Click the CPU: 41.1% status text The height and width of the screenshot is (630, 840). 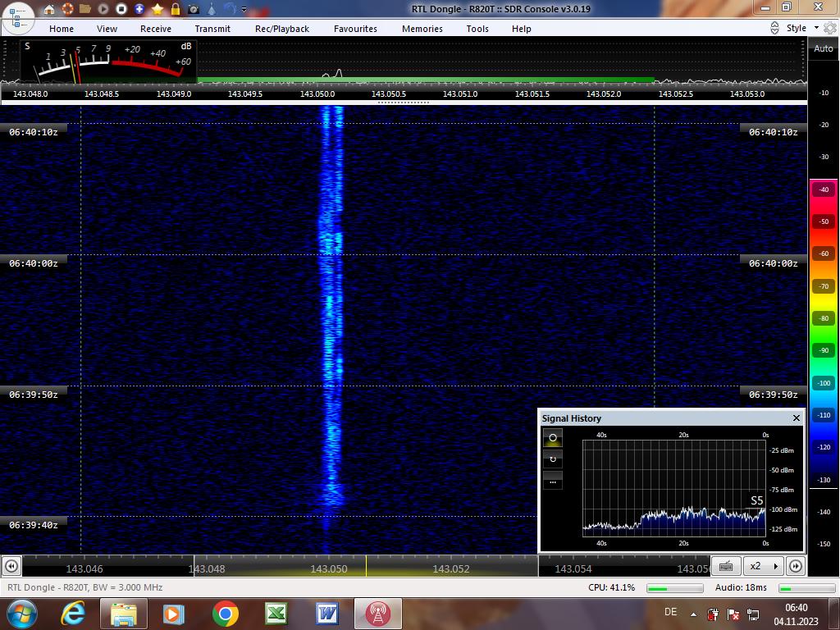(x=611, y=587)
